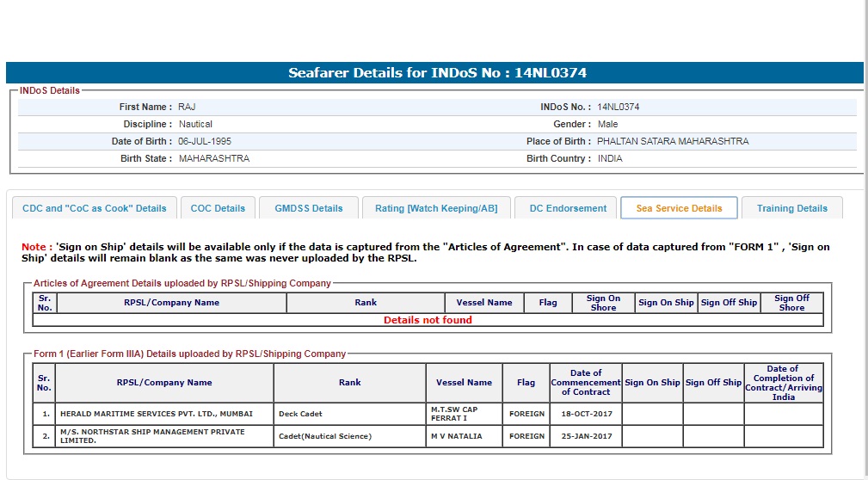Click the Herald Maritime Services company cell

[164, 414]
